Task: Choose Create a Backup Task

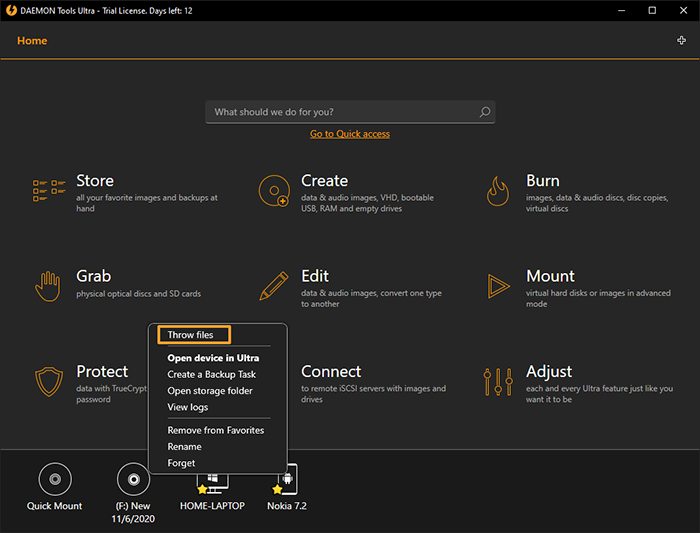Action: [212, 375]
